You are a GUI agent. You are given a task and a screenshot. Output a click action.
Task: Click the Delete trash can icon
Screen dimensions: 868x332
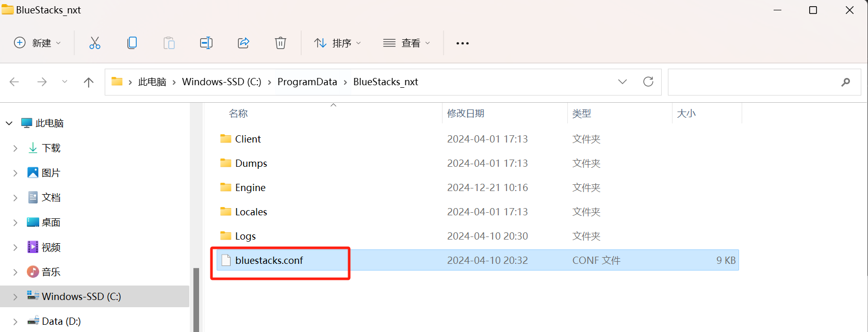pos(281,43)
